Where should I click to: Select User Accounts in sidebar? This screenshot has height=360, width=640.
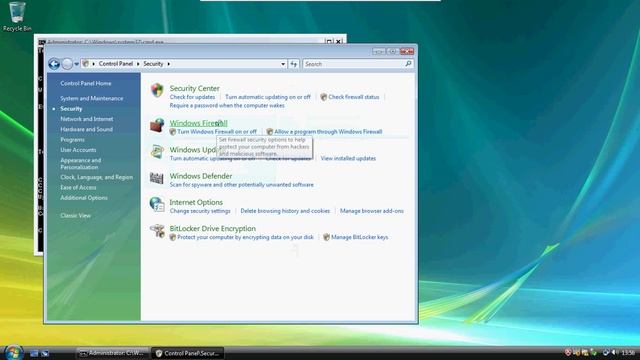(78, 150)
